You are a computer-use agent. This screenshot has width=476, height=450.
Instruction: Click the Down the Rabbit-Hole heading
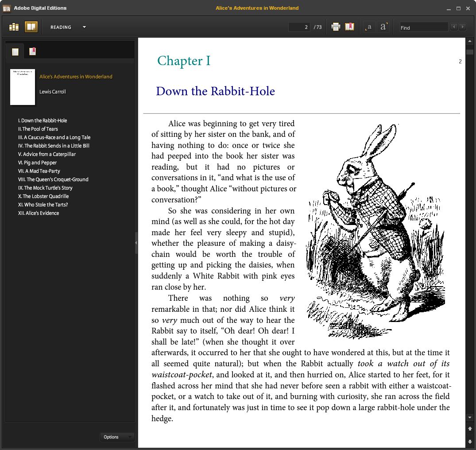pyautogui.click(x=216, y=91)
